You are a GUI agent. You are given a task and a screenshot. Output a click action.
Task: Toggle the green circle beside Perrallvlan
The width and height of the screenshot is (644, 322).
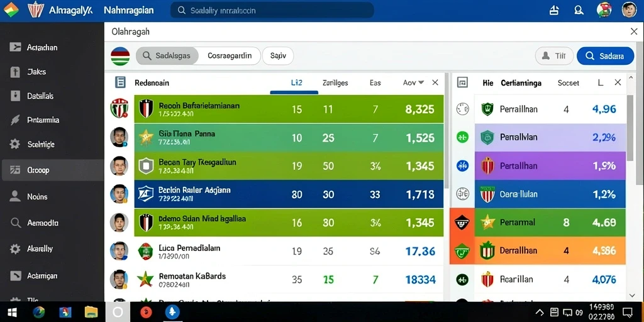(462, 137)
